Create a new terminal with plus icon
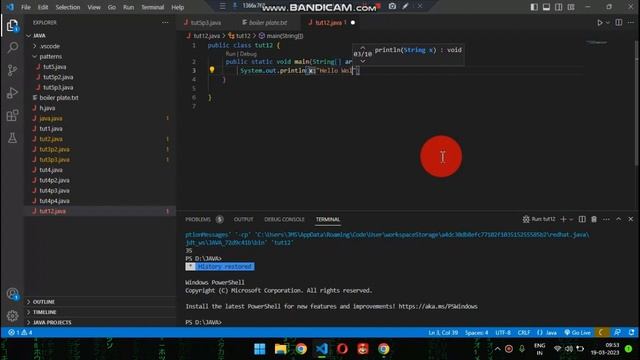 point(563,219)
